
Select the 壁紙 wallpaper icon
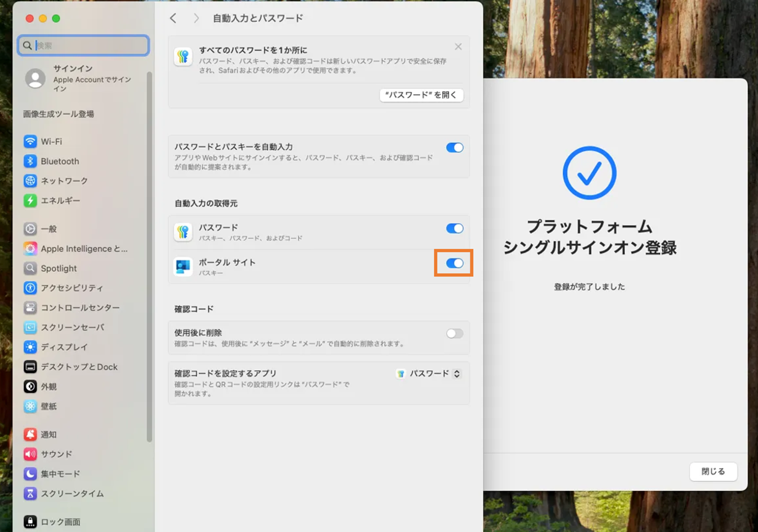click(30, 406)
